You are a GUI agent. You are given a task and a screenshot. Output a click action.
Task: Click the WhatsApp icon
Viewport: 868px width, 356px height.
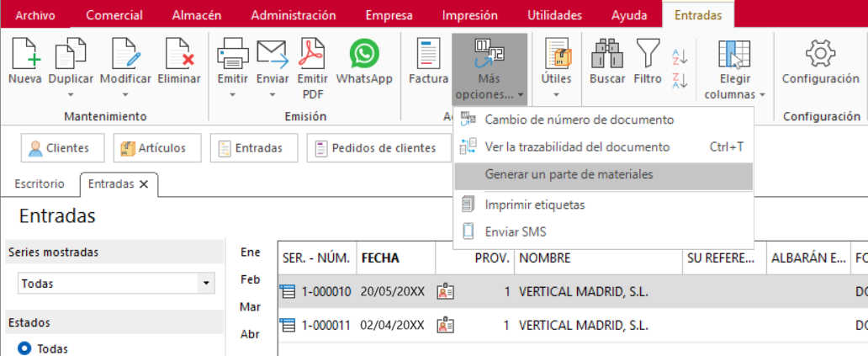pyautogui.click(x=364, y=54)
